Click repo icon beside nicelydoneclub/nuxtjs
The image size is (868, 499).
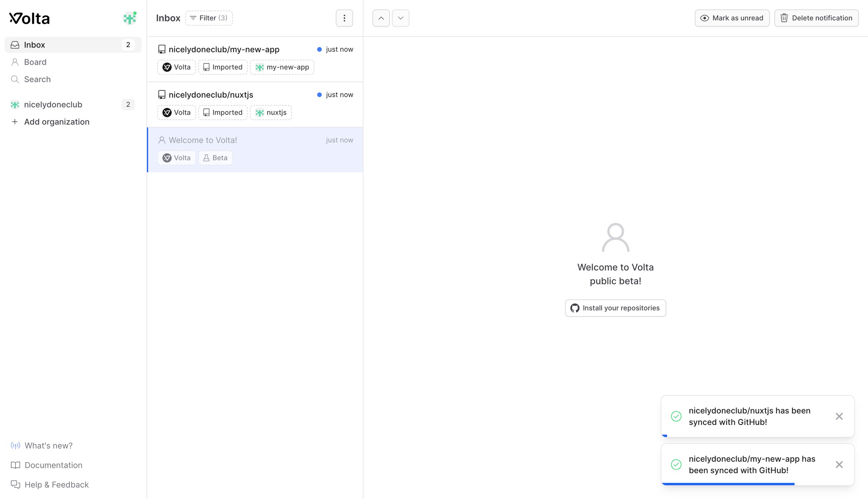(x=162, y=95)
